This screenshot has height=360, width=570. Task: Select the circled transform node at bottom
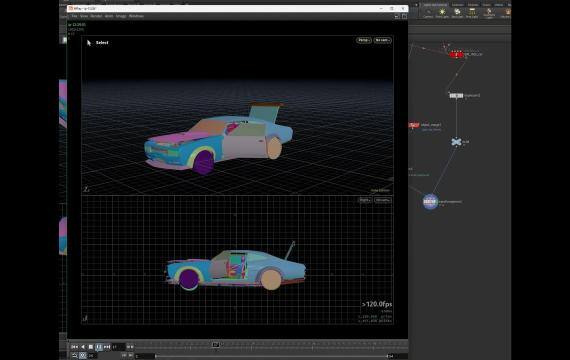[x=430, y=201]
